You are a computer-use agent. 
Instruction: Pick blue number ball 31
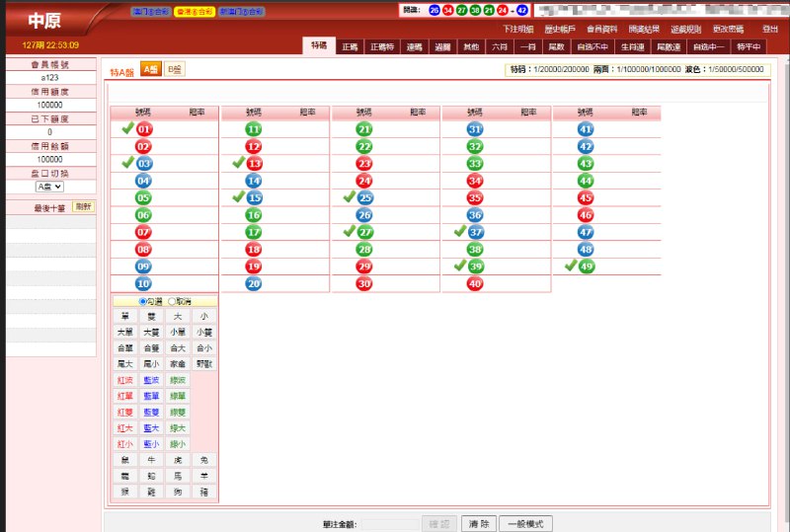pos(475,129)
